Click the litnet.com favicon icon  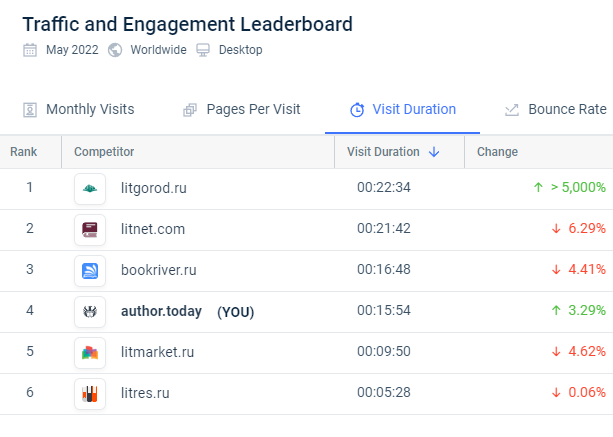point(90,229)
